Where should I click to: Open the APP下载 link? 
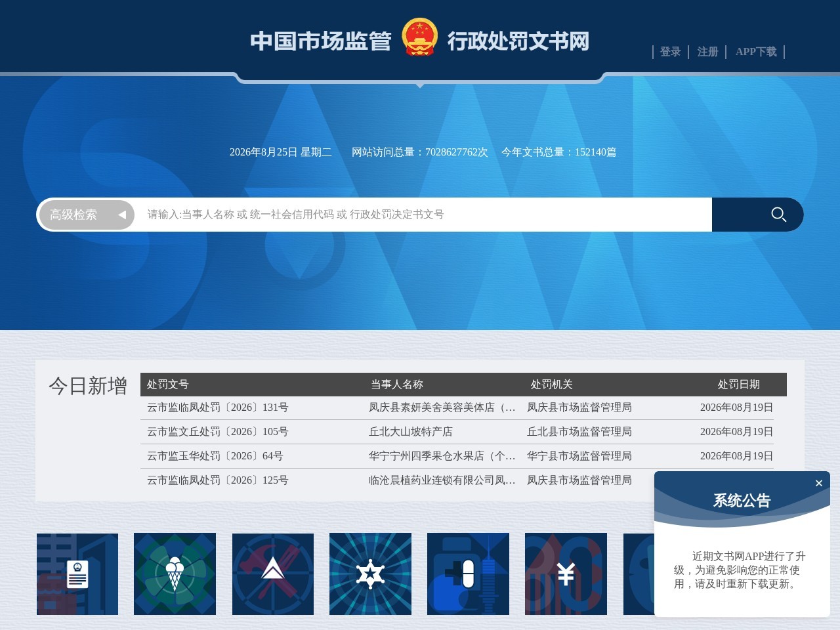756,52
